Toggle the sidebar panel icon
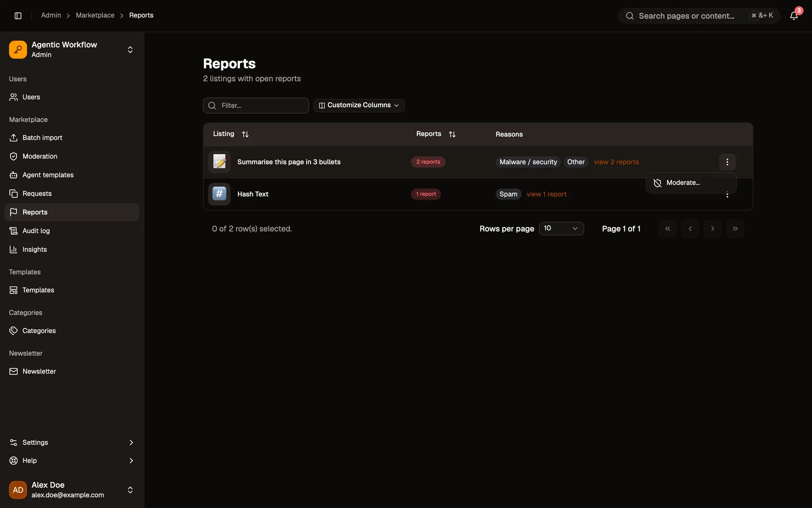The height and width of the screenshot is (508, 812). coord(18,15)
